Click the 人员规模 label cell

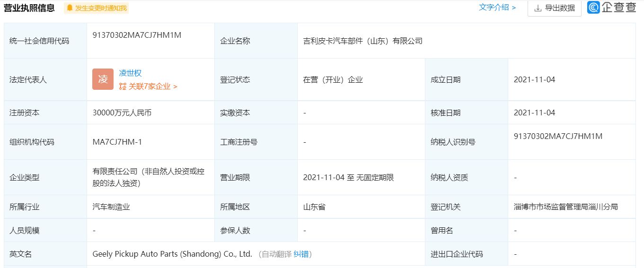click(45, 230)
